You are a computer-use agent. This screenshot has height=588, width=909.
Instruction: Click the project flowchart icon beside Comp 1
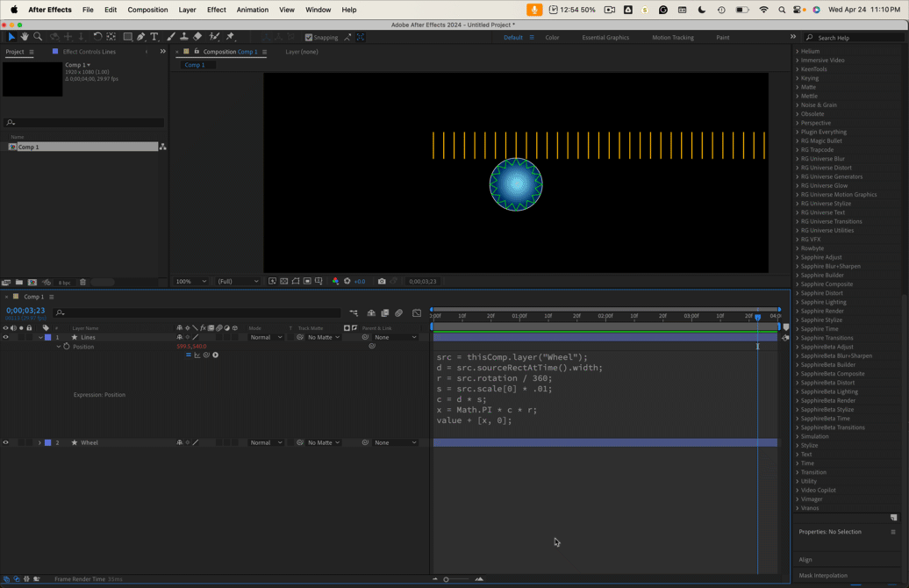tap(163, 147)
